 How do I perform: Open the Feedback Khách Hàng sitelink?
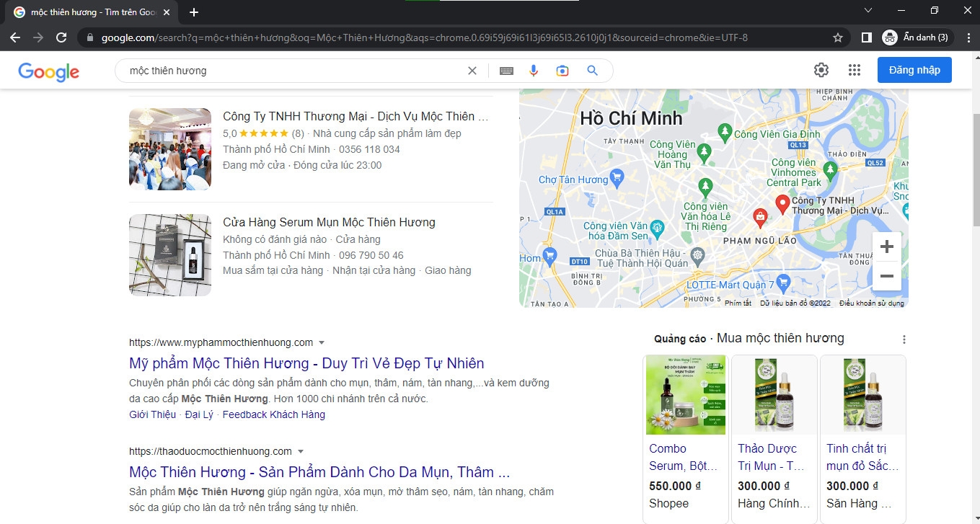(x=274, y=414)
